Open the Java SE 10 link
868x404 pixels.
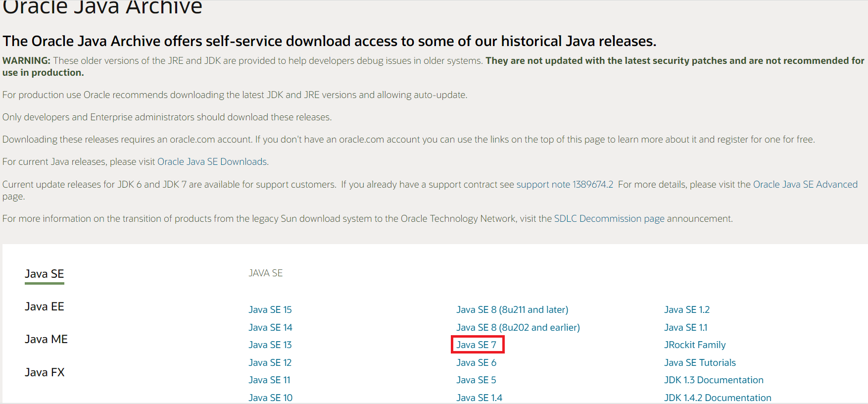coord(271,398)
